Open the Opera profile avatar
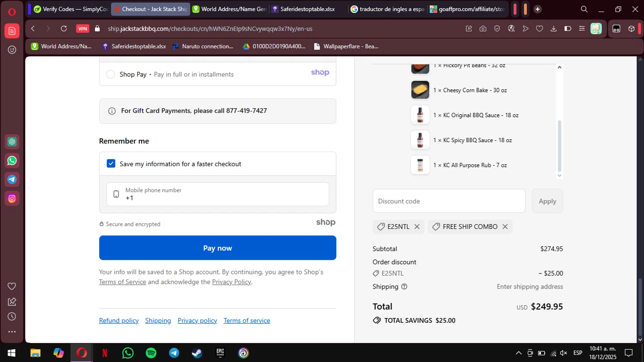 (596, 29)
